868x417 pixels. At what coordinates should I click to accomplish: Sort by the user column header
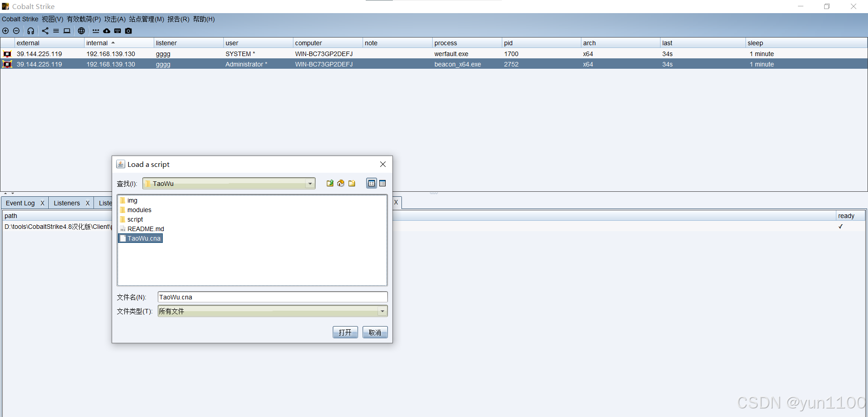pyautogui.click(x=258, y=43)
